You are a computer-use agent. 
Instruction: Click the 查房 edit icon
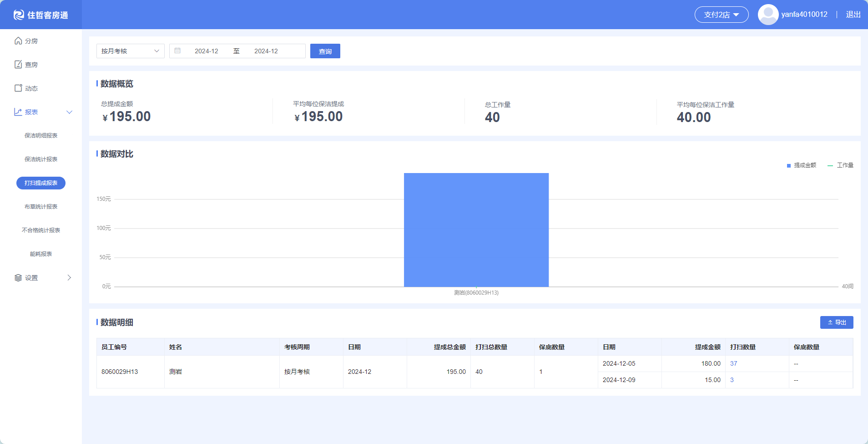(x=18, y=65)
